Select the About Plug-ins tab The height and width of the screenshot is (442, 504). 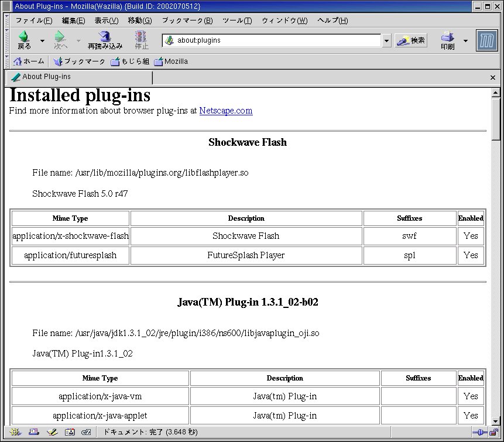pyautogui.click(x=79, y=77)
